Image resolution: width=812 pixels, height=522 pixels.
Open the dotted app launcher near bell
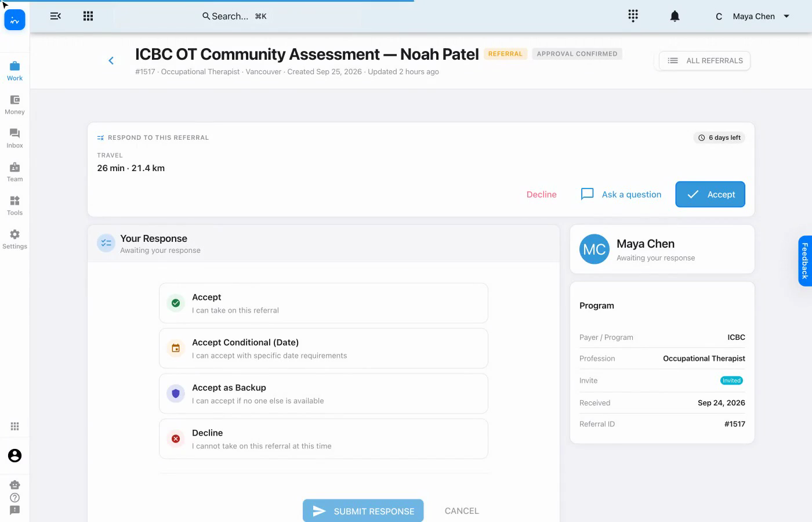point(633,16)
